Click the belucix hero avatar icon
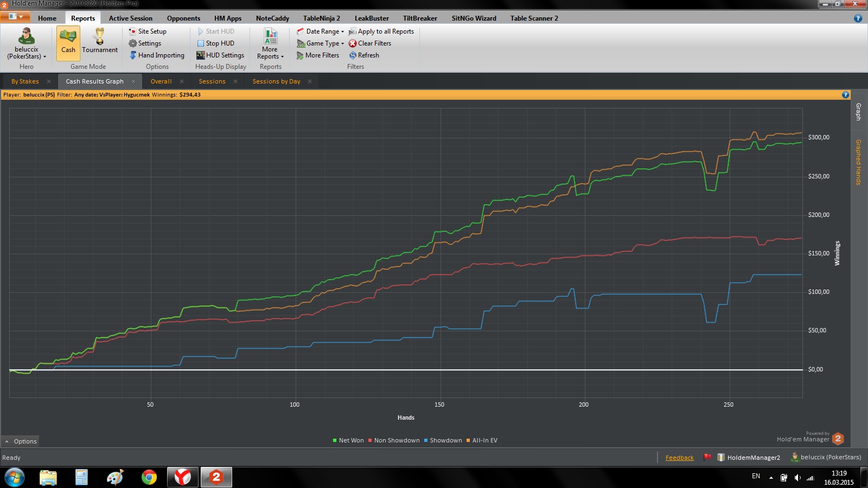 26,36
